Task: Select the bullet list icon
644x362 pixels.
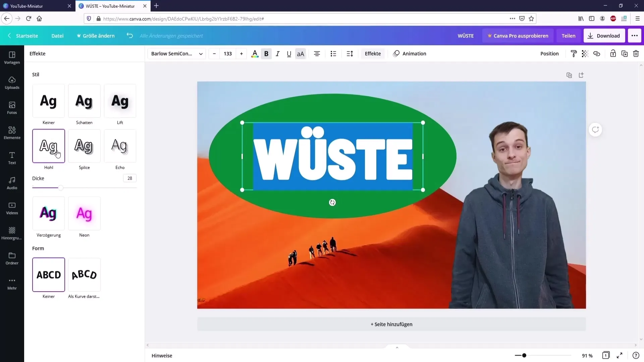Action: 333,54
